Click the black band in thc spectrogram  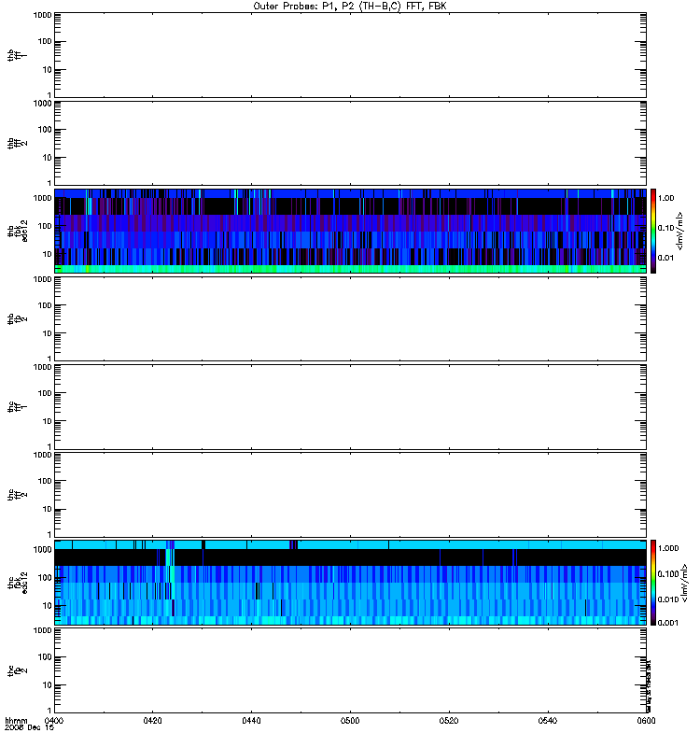point(350,557)
